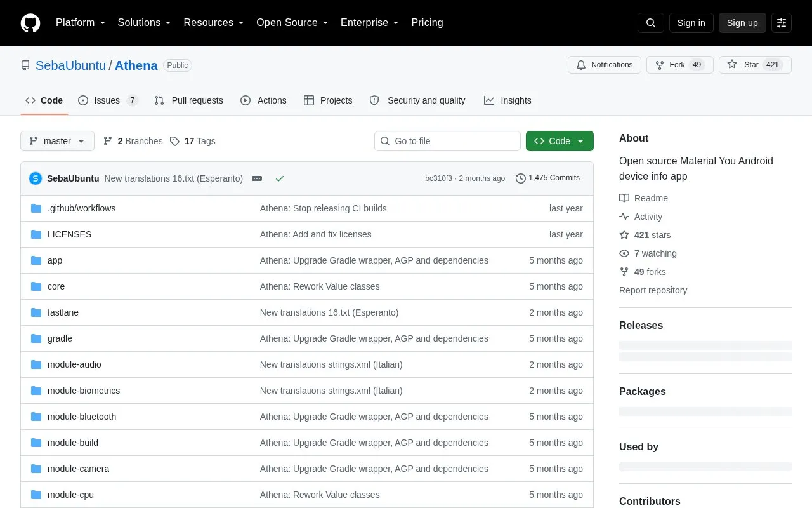812x508 pixels.
Task: Open the 1,475 Commits history
Action: click(547, 178)
